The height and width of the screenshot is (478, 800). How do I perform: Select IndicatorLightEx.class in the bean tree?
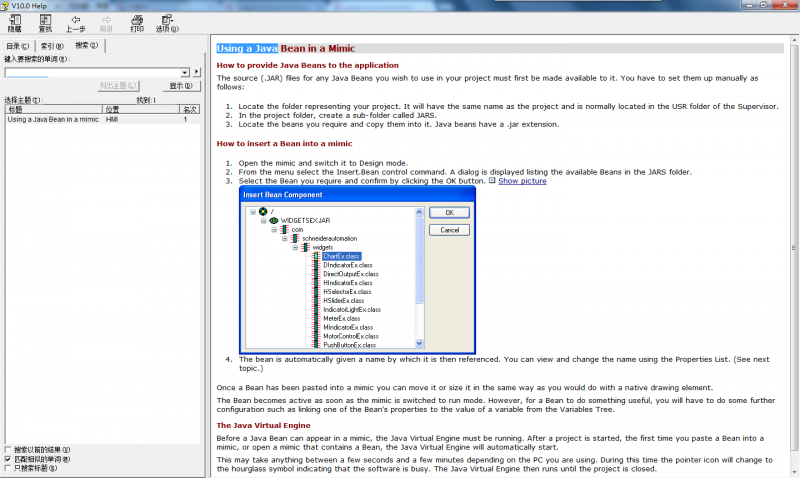[352, 310]
